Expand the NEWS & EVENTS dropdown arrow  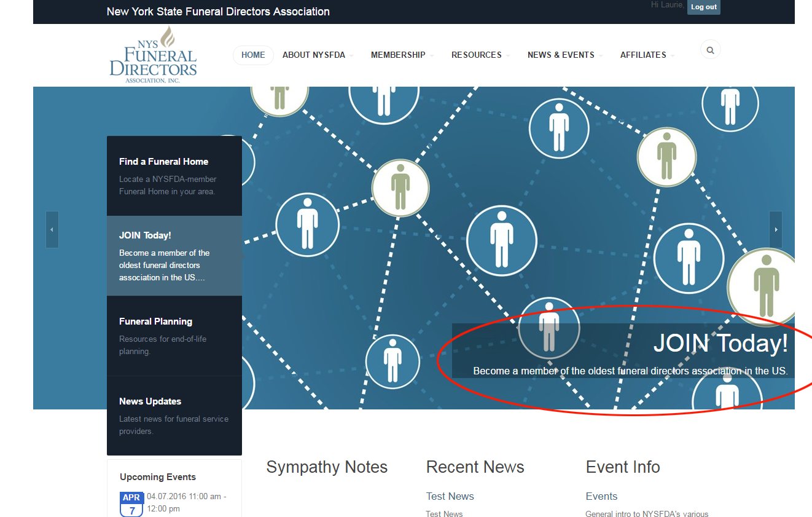click(601, 56)
